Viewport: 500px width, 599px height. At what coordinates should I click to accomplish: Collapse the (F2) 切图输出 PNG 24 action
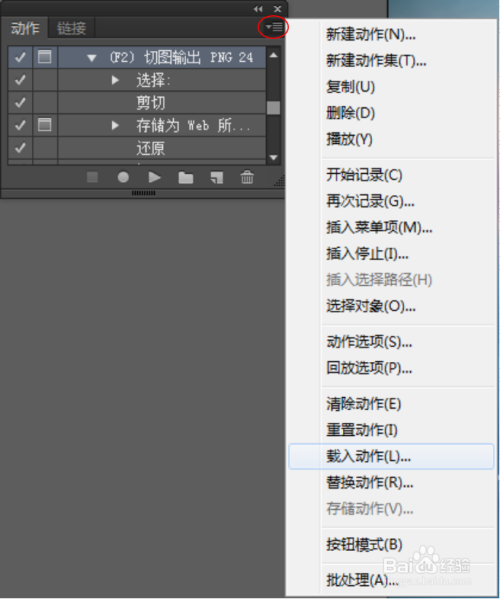point(91,58)
